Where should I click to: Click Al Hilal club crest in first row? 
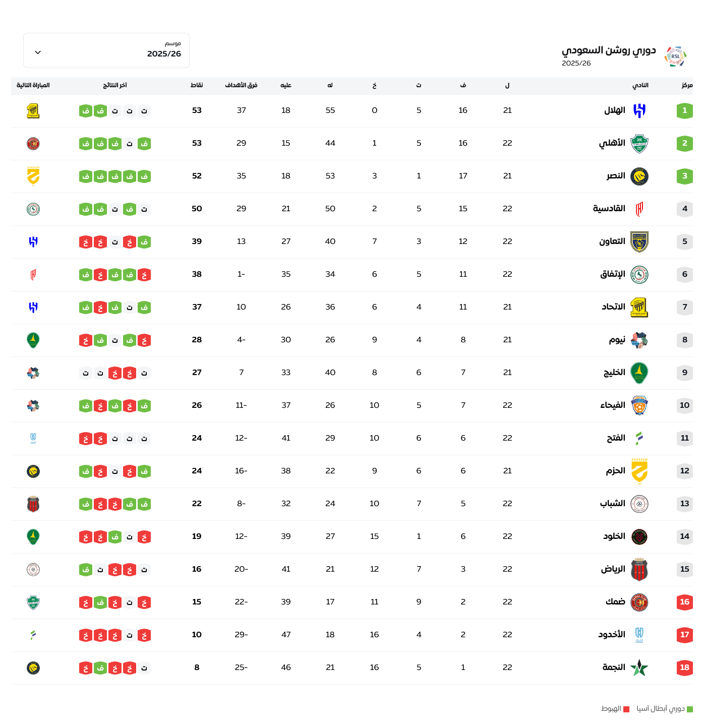(639, 110)
